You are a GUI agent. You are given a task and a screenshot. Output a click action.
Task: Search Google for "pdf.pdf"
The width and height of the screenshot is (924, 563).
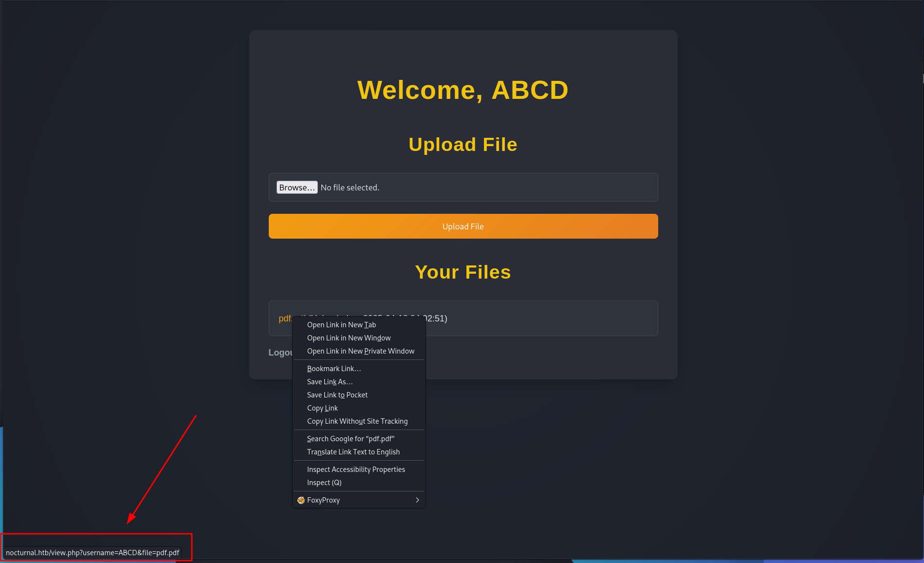(x=351, y=439)
